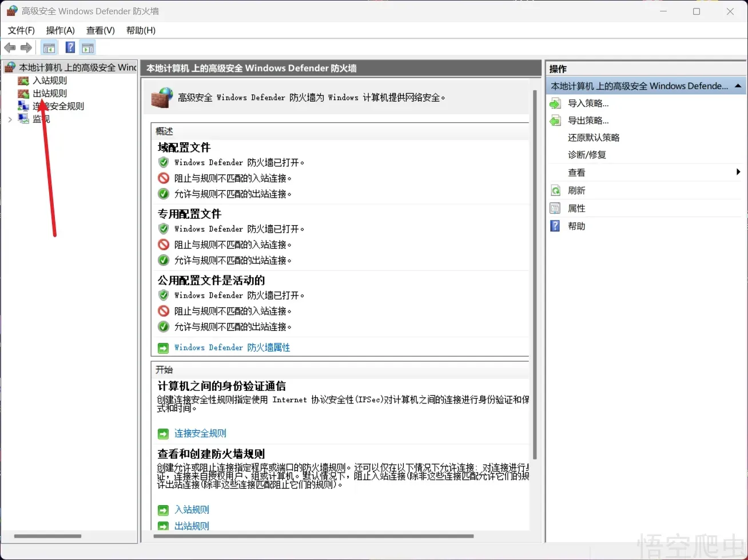This screenshot has width=748, height=560.
Task: Open the 文件(F) menu
Action: (21, 30)
